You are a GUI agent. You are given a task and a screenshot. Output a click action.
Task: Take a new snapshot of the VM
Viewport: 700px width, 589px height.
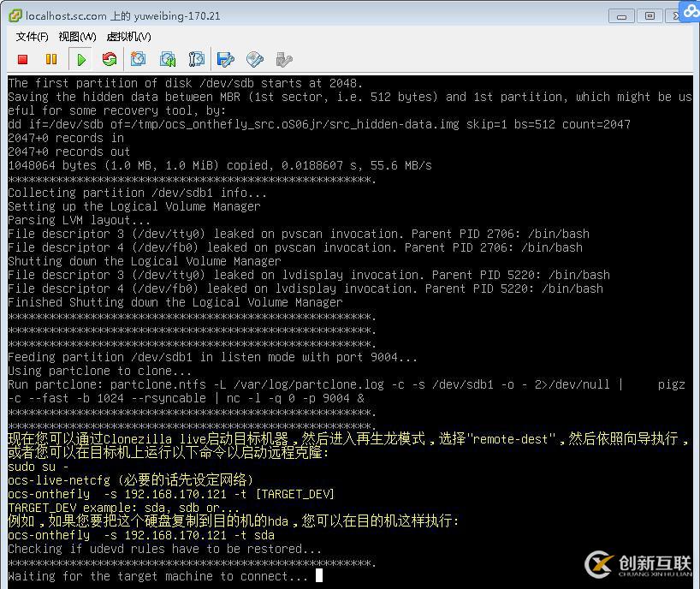pos(139,59)
